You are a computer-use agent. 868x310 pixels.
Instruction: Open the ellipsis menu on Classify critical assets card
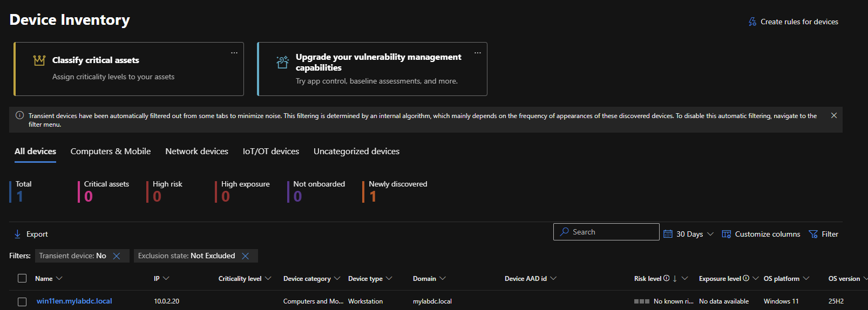(234, 53)
